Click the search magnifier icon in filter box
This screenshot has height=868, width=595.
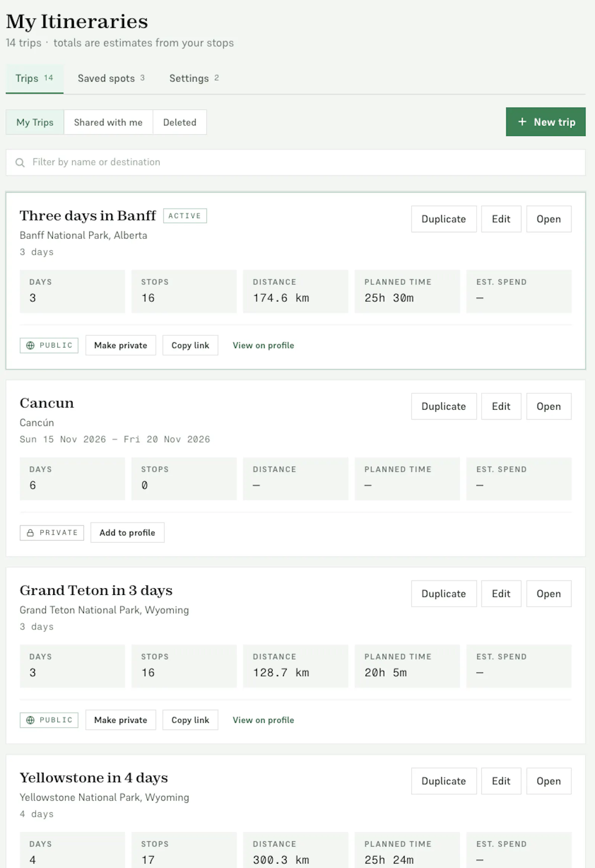20,163
